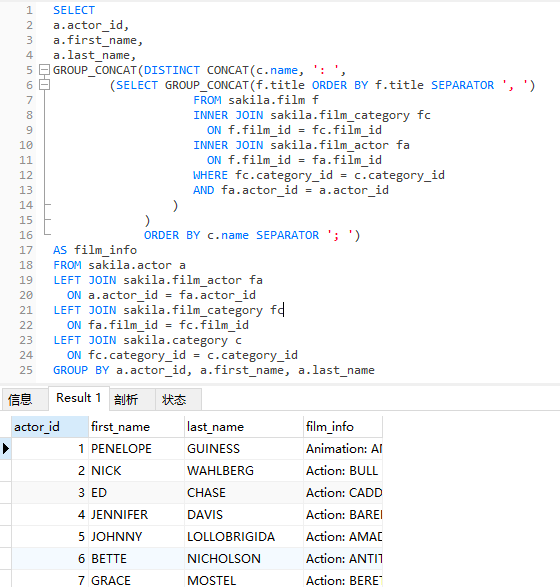Select the LOLLOBRIGIDA last name cell
The height and width of the screenshot is (587, 560).
[244, 537]
